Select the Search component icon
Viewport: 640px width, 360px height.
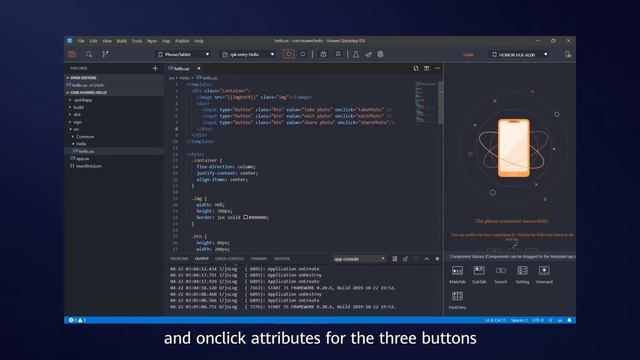click(x=501, y=271)
